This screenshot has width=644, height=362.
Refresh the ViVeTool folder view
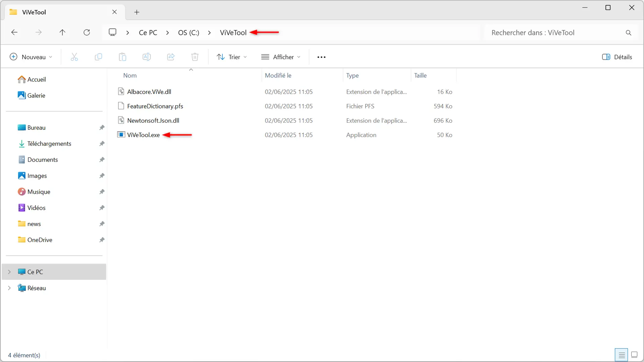pos(87,33)
